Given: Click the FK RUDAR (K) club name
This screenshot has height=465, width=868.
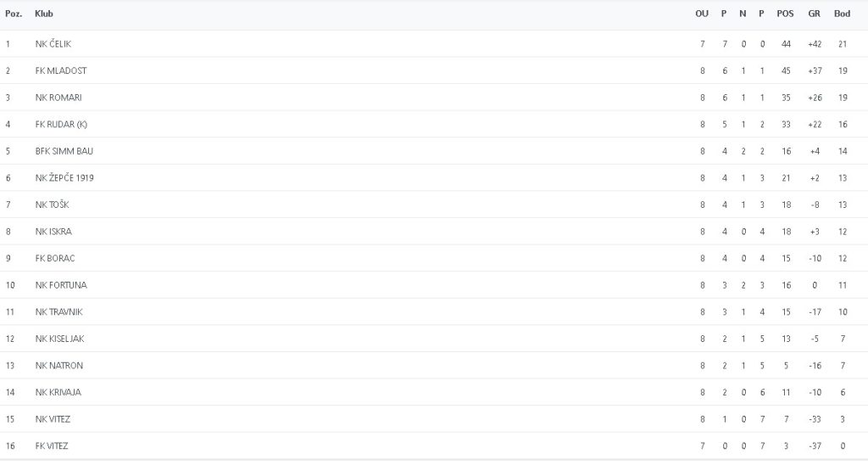Looking at the screenshot, I should (61, 125).
